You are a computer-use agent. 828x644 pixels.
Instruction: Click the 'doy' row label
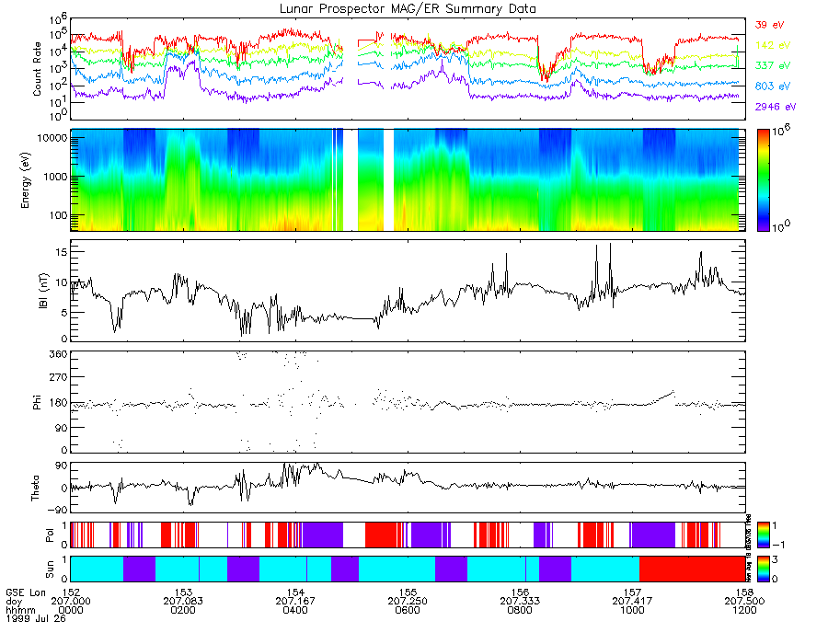pyautogui.click(x=14, y=602)
